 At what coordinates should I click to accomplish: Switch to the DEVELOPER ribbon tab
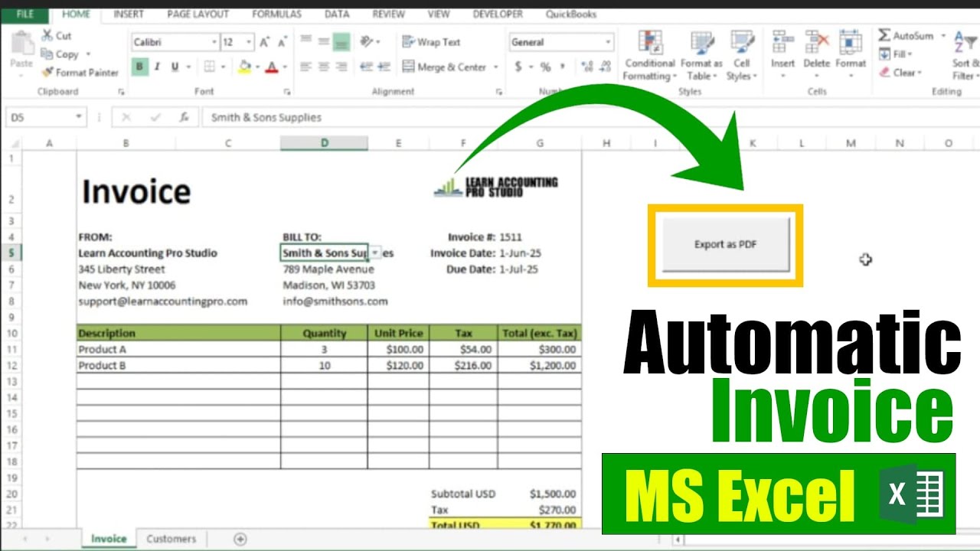pyautogui.click(x=497, y=13)
